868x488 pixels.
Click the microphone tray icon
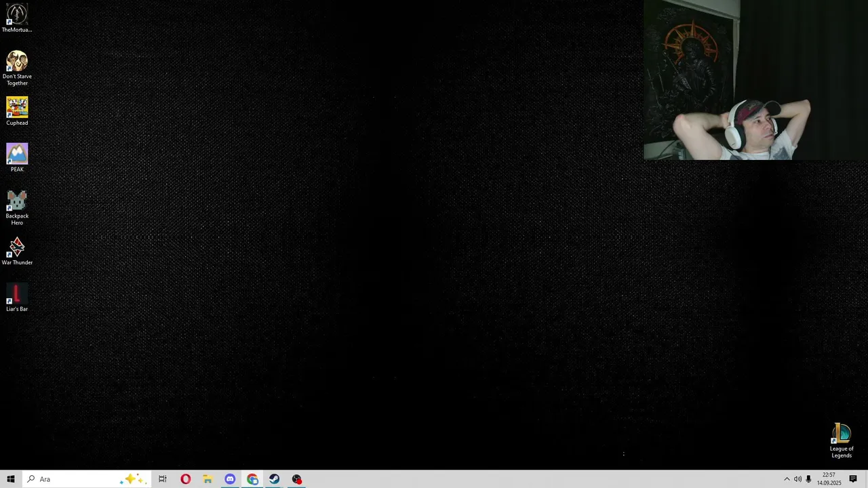(808, 479)
